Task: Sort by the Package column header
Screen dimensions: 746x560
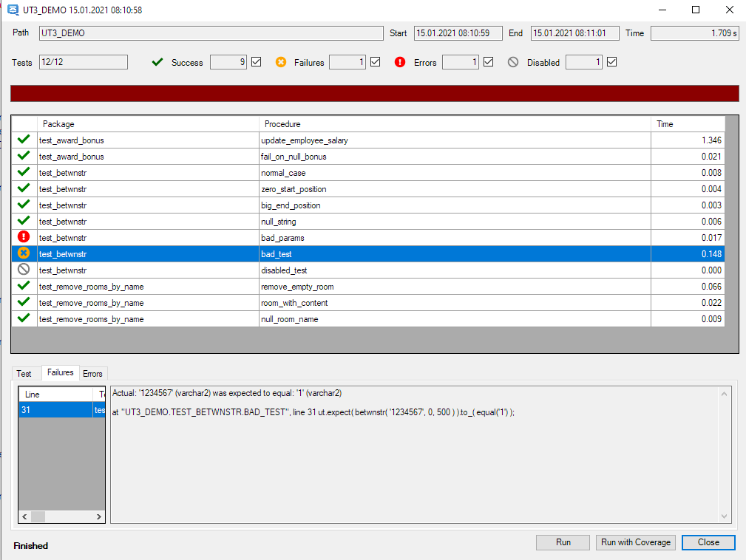Action: point(148,124)
